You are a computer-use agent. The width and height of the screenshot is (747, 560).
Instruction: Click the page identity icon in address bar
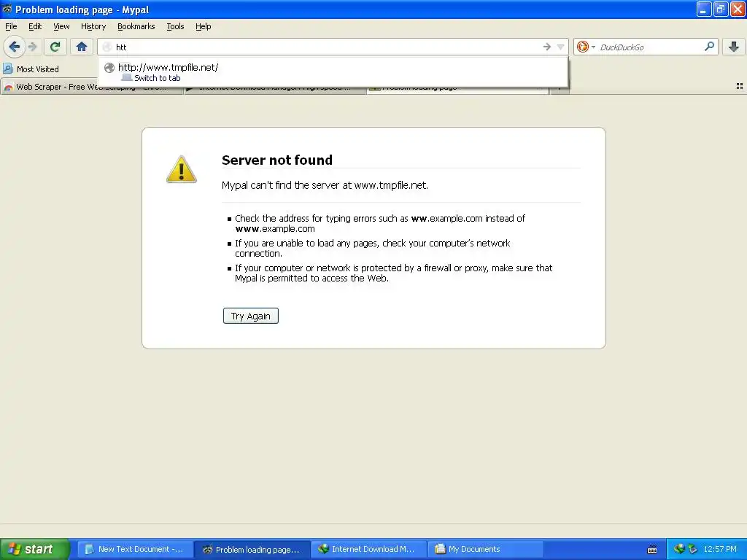[107, 47]
